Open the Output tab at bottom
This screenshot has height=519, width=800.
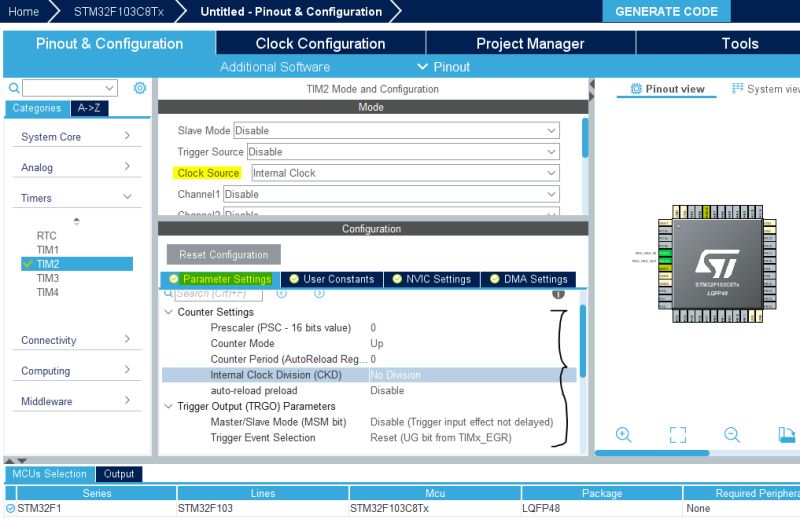(119, 474)
